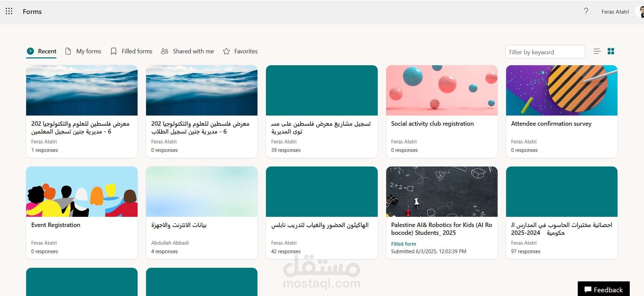Open Social activity club registration form
This screenshot has height=296, width=644.
[x=442, y=111]
